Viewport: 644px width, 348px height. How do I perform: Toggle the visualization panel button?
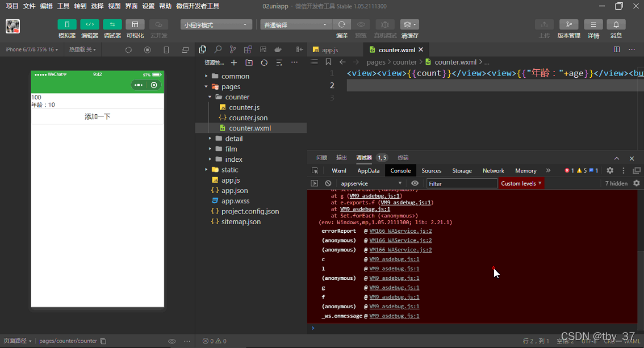pos(135,24)
